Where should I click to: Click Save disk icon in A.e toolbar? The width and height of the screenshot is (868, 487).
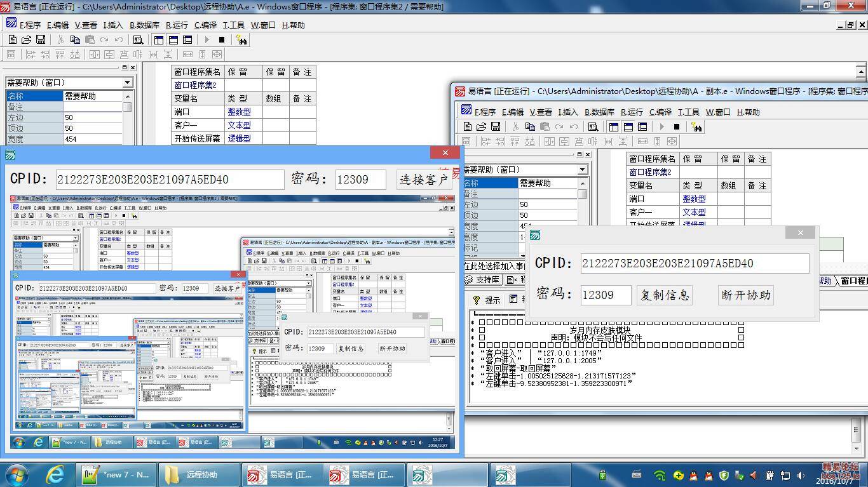click(41, 39)
